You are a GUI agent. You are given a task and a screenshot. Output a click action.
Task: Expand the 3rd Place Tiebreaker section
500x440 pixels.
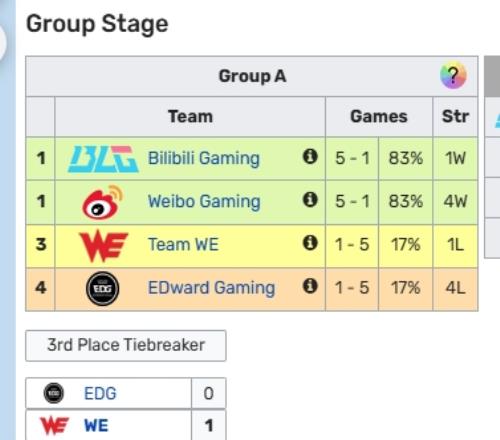pos(126,345)
